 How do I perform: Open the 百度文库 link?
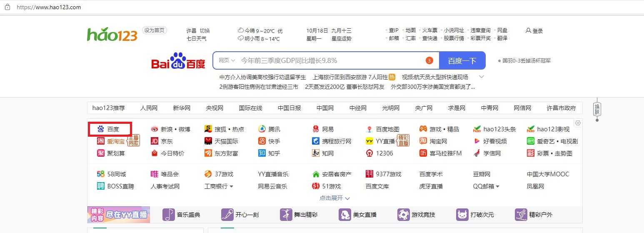377,186
